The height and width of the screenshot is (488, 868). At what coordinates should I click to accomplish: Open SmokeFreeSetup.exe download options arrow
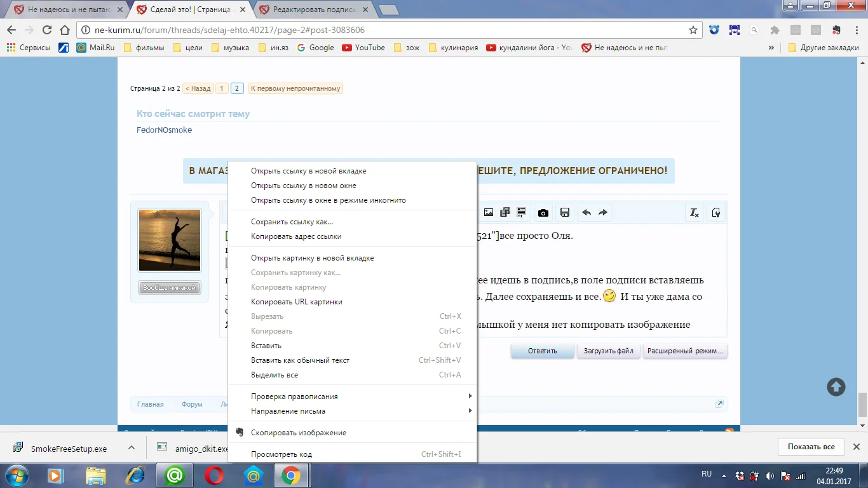click(132, 447)
